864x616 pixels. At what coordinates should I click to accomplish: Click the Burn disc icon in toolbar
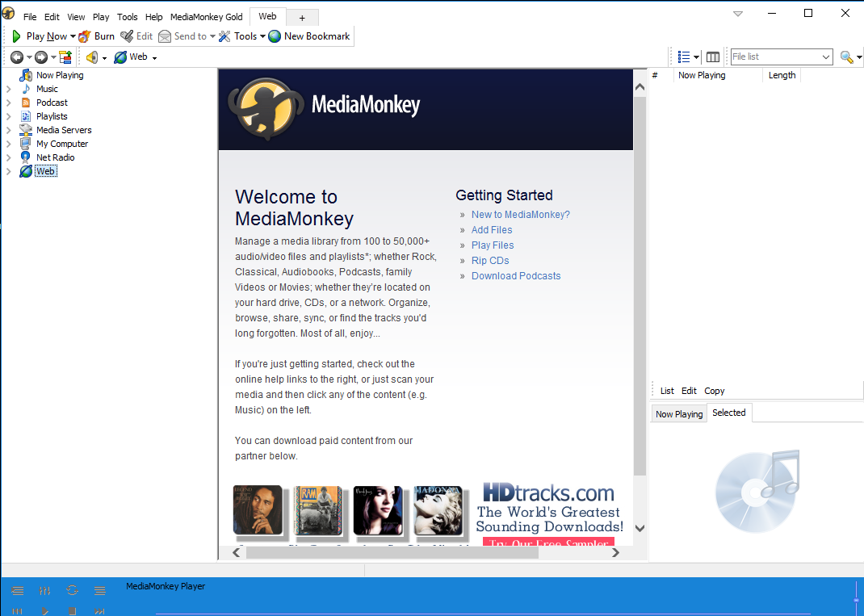(x=84, y=36)
